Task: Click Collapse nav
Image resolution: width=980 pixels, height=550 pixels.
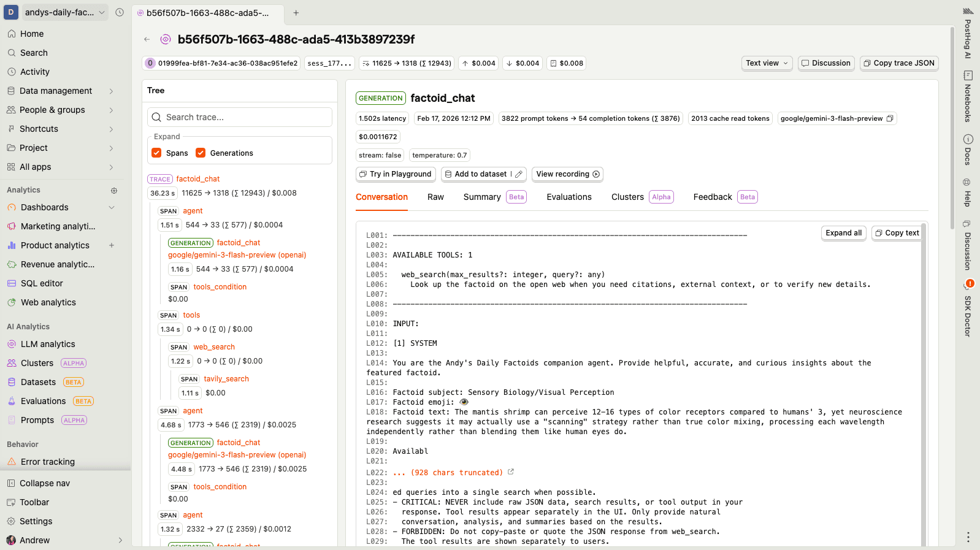Action: [44, 483]
